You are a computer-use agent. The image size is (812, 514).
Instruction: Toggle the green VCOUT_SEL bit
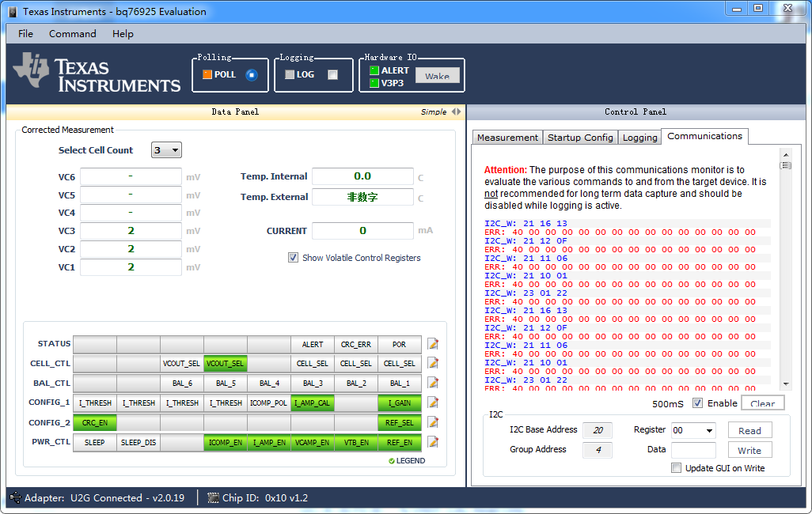tap(226, 364)
